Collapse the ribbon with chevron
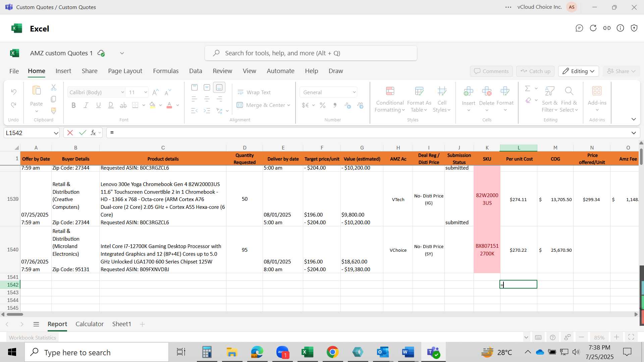Image resolution: width=644 pixels, height=362 pixels. [634, 119]
